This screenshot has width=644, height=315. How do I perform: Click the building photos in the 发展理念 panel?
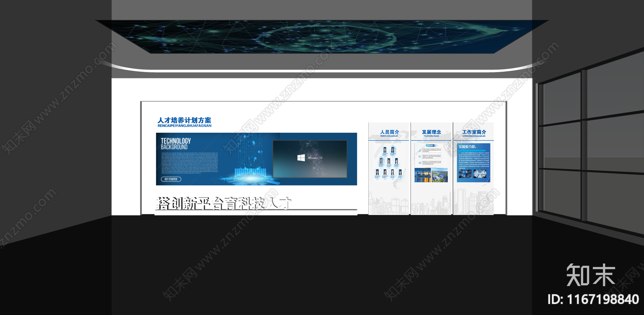click(431, 175)
